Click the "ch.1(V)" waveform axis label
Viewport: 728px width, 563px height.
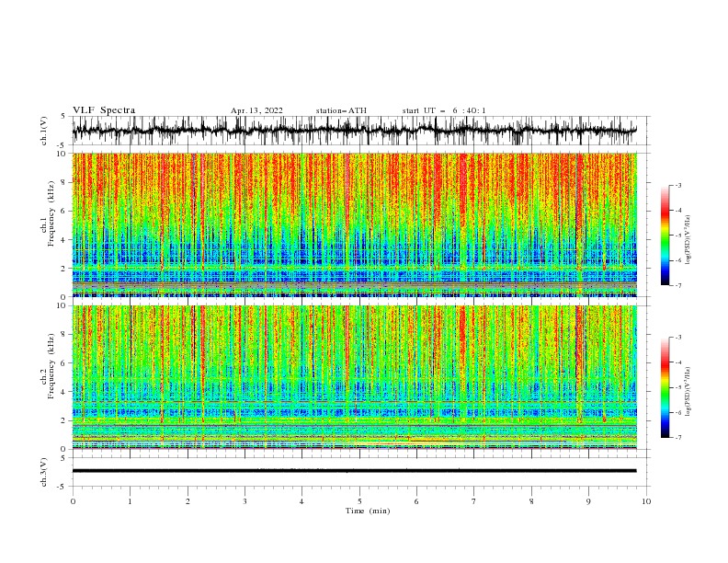(x=44, y=131)
